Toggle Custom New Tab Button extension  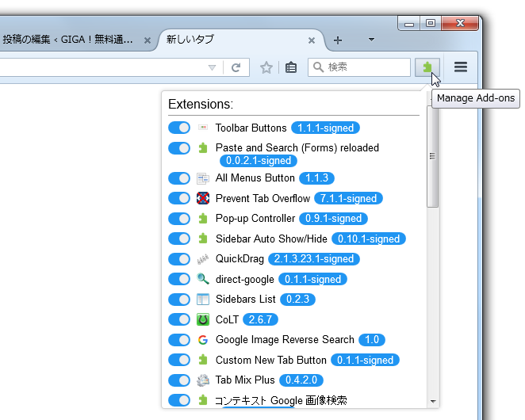[179, 360]
